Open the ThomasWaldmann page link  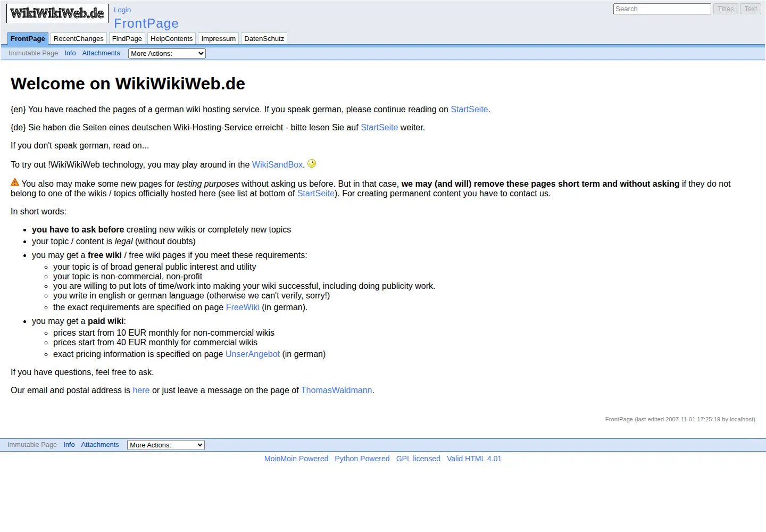(x=337, y=390)
